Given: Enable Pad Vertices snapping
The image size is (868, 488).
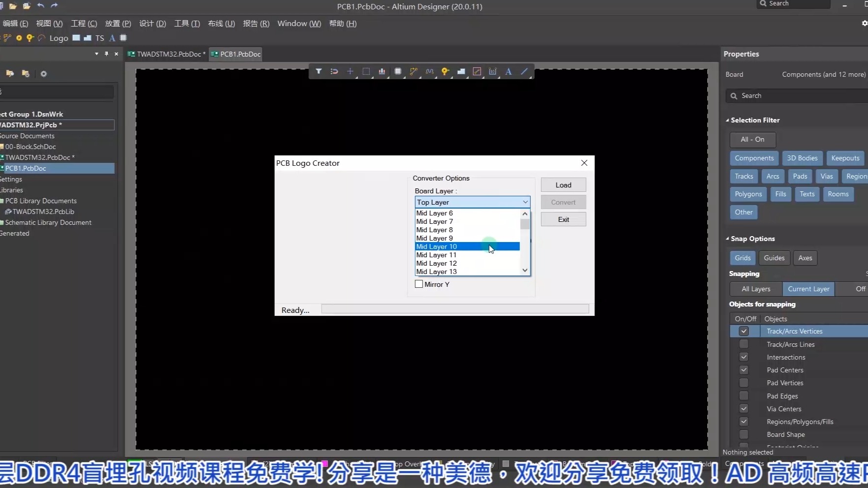Looking at the screenshot, I should pyautogui.click(x=744, y=383).
